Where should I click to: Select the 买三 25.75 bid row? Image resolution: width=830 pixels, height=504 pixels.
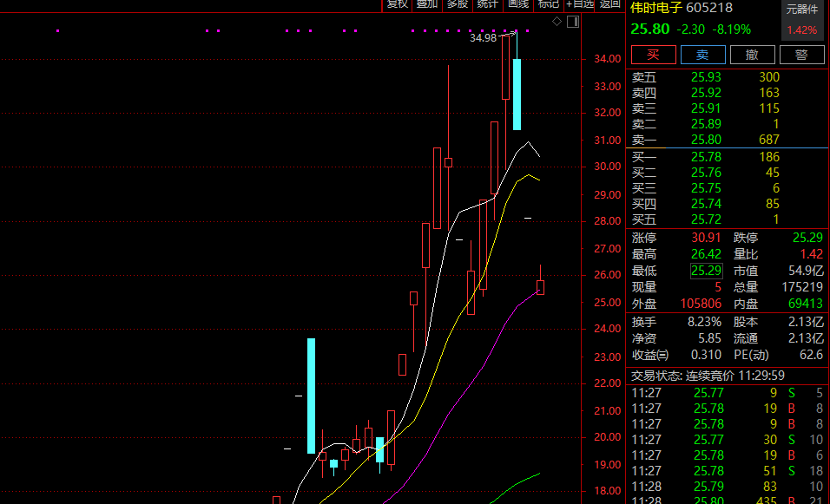click(x=728, y=188)
